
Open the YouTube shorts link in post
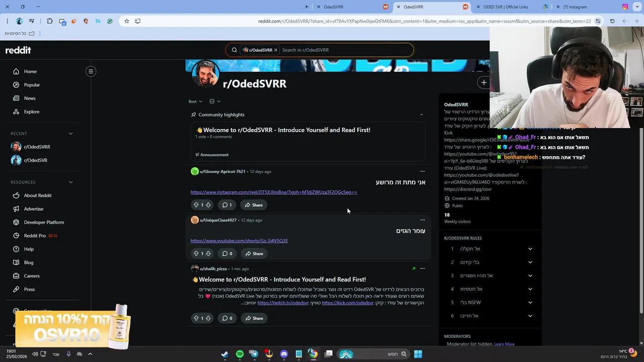click(239, 241)
